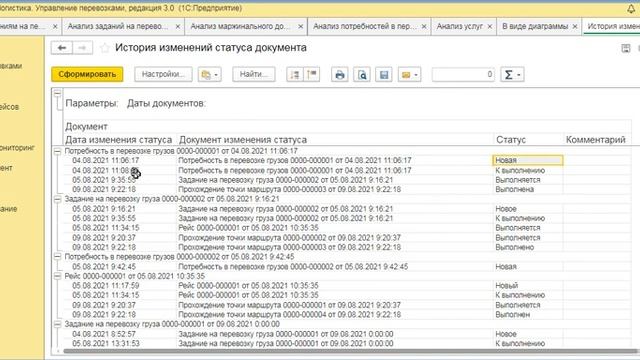Viewport: 640px width, 360px height.
Task: Close the Анализ маржинального до... tab
Action: click(x=300, y=27)
